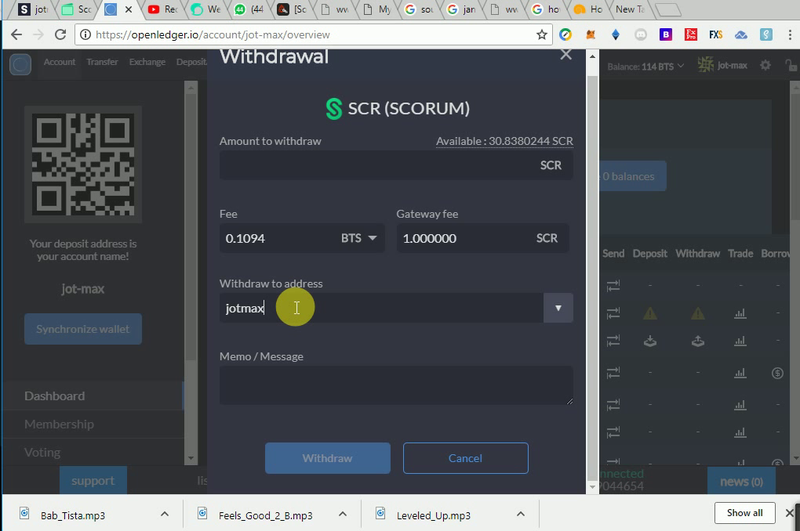This screenshot has height=531, width=800.
Task: Expand options for Leveled_Up.mp3 download
Action: click(520, 514)
